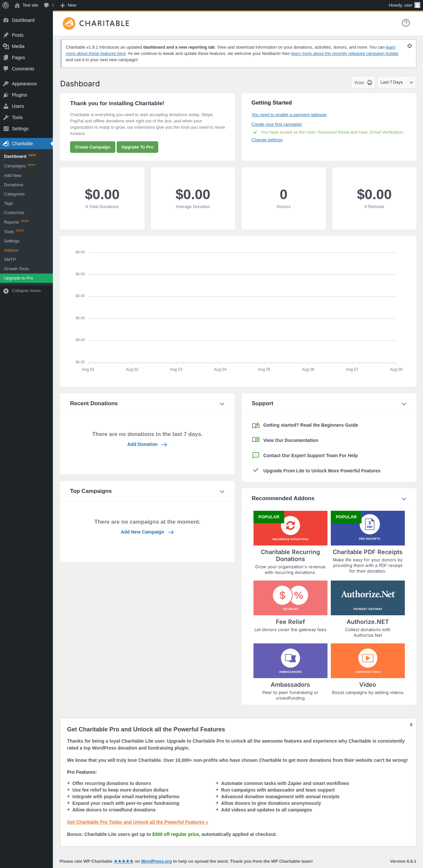The height and width of the screenshot is (868, 423).
Task: Click the PDF Receipts addon image
Action: tap(368, 528)
